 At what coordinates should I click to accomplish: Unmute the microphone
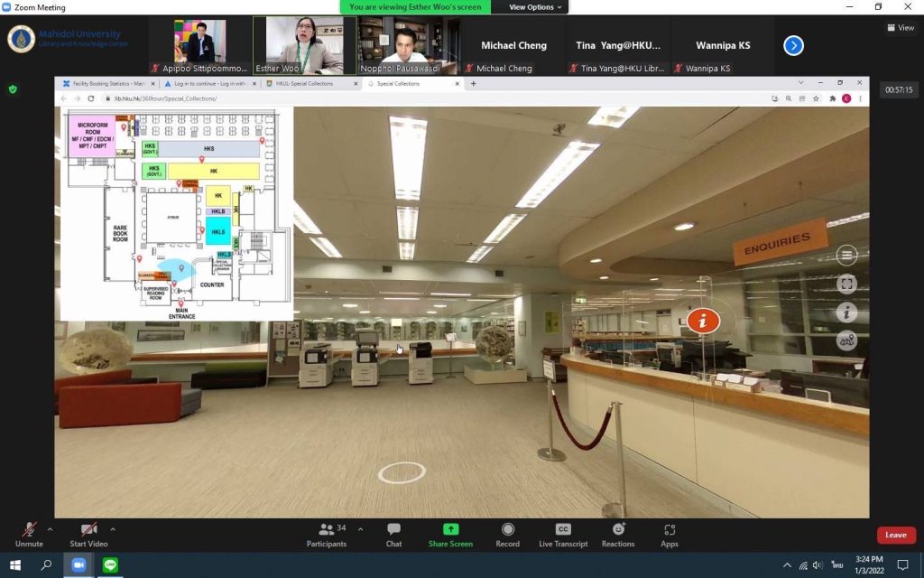tap(29, 534)
